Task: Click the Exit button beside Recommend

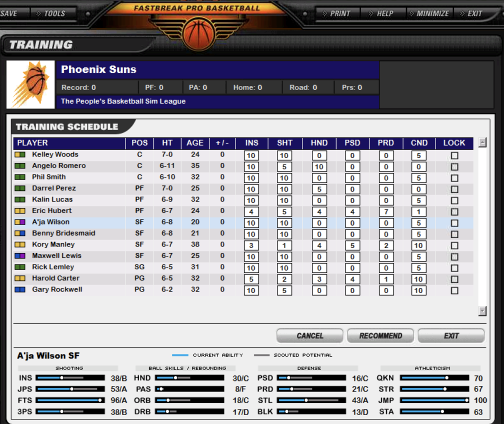Action: (451, 335)
